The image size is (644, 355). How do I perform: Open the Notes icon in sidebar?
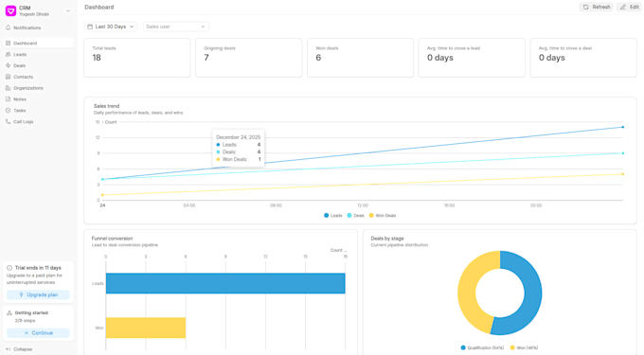point(8,99)
